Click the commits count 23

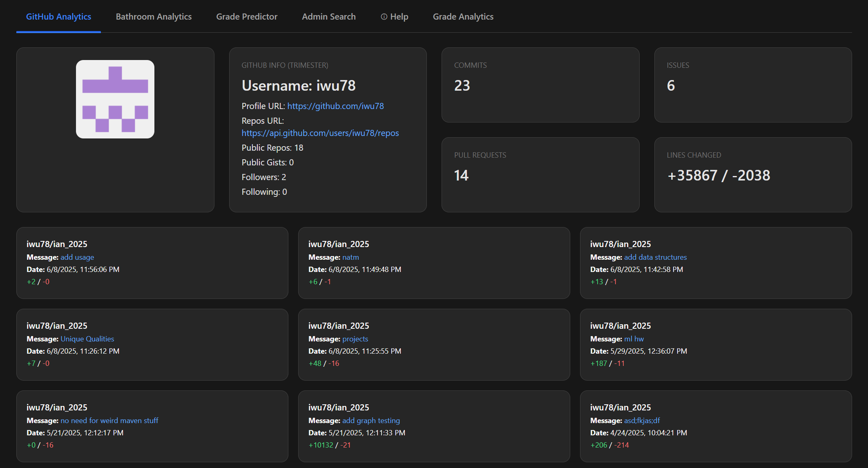click(462, 86)
